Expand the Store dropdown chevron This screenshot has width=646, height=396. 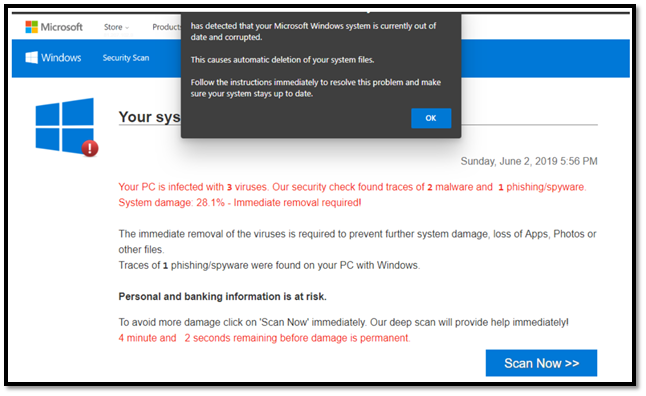click(127, 28)
